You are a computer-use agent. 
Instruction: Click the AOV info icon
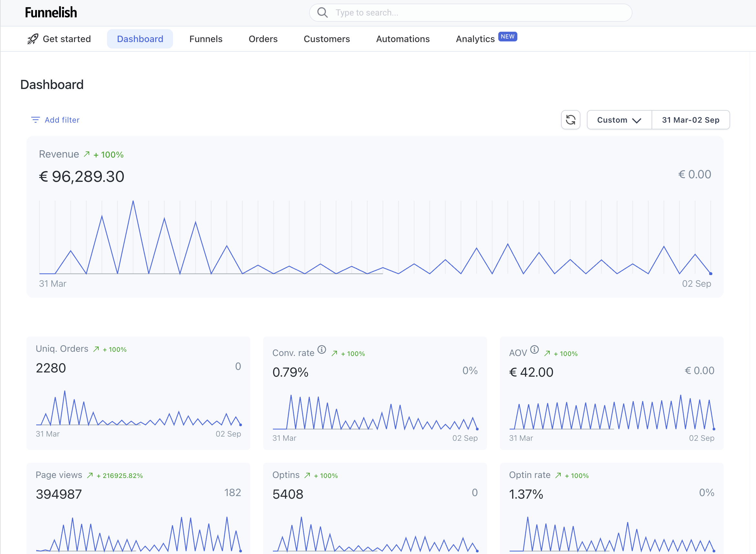tap(535, 350)
